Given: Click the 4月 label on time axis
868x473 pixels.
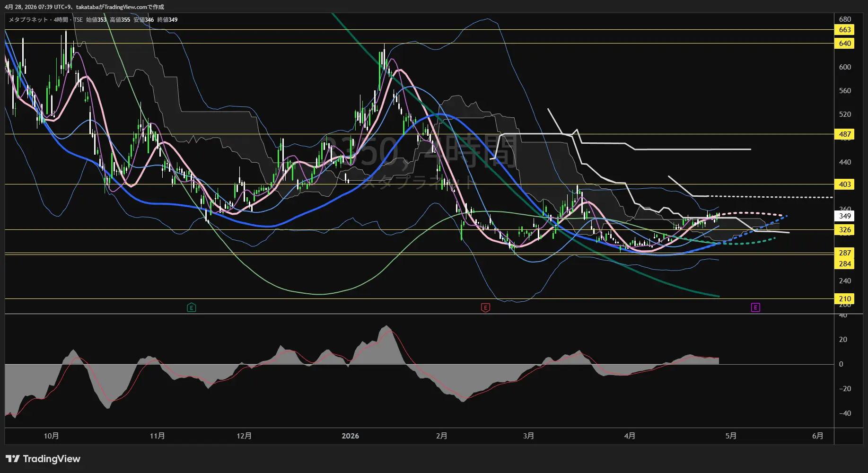Looking at the screenshot, I should pyautogui.click(x=630, y=436).
